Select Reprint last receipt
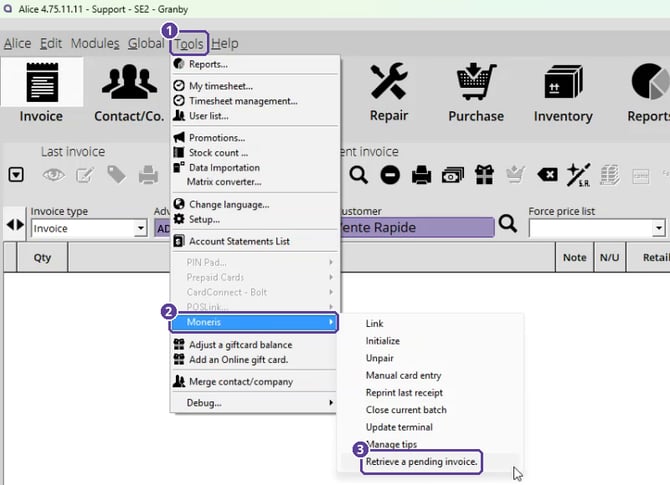Image resolution: width=670 pixels, height=485 pixels. [430, 393]
